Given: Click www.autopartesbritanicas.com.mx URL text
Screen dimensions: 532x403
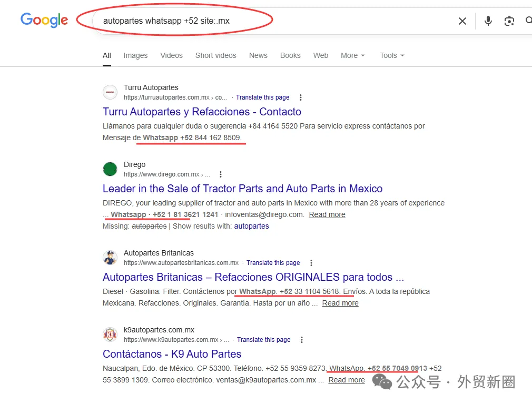Looking at the screenshot, I should point(181,263).
